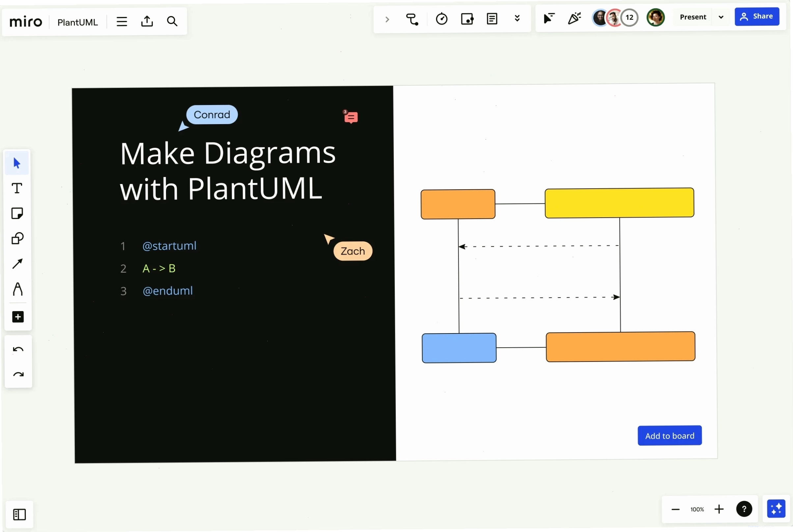Open the notes panel icon
793x532 pixels.
(492, 19)
